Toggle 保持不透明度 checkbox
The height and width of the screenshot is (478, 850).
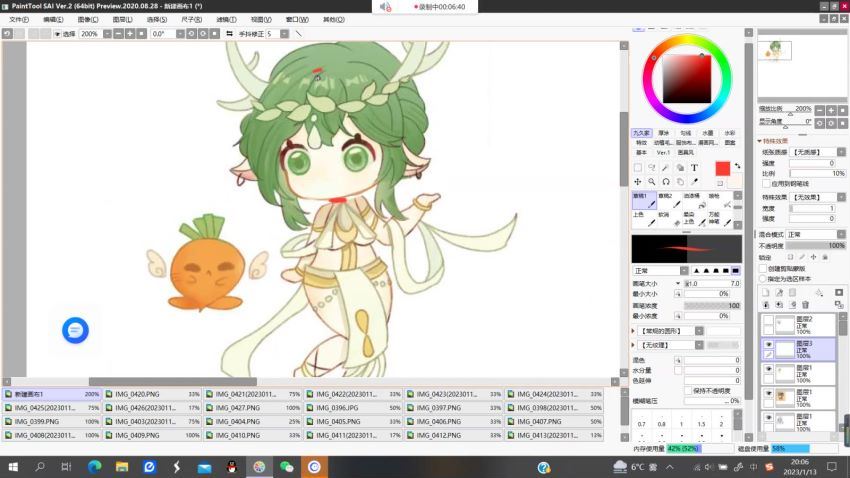688,391
